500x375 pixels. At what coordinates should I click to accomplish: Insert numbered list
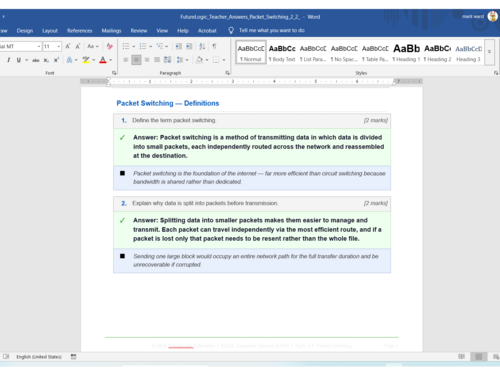(143, 46)
